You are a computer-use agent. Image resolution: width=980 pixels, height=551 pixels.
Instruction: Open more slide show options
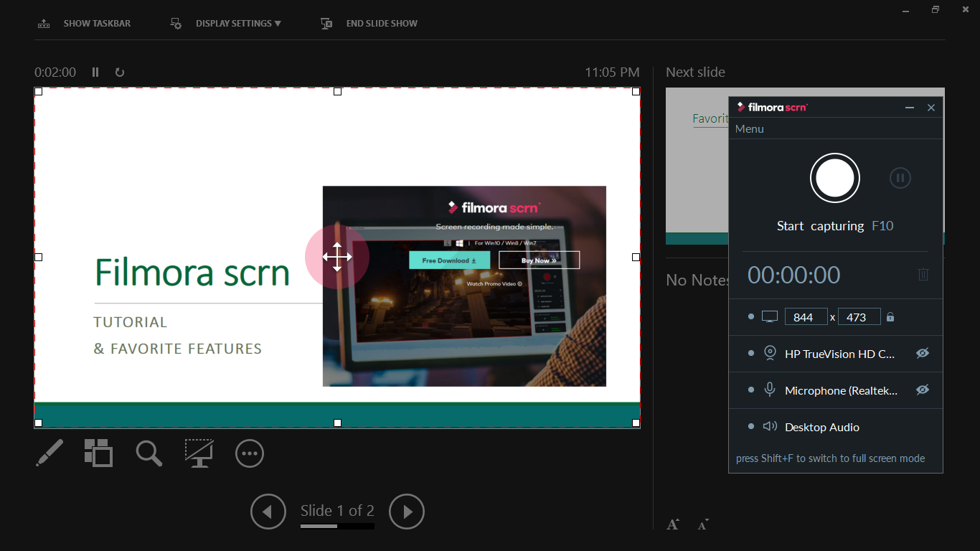(249, 453)
